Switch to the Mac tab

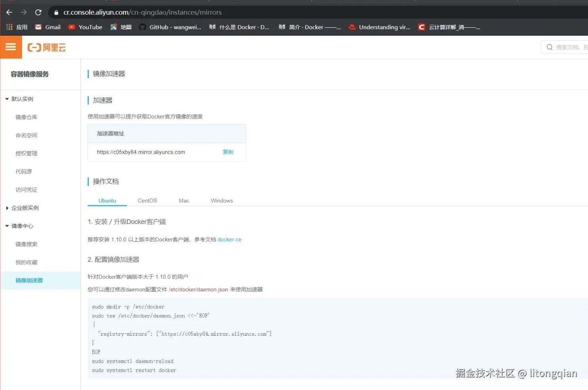click(184, 201)
